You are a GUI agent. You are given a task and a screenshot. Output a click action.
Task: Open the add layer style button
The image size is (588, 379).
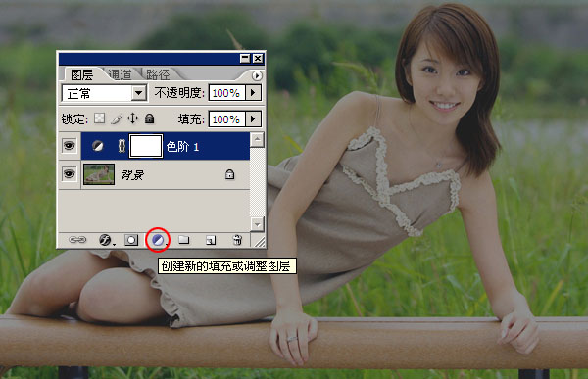point(106,240)
